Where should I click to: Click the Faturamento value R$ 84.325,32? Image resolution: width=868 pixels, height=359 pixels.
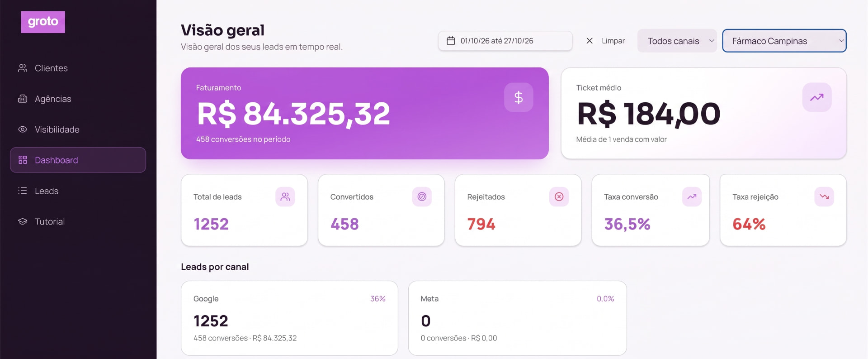293,114
